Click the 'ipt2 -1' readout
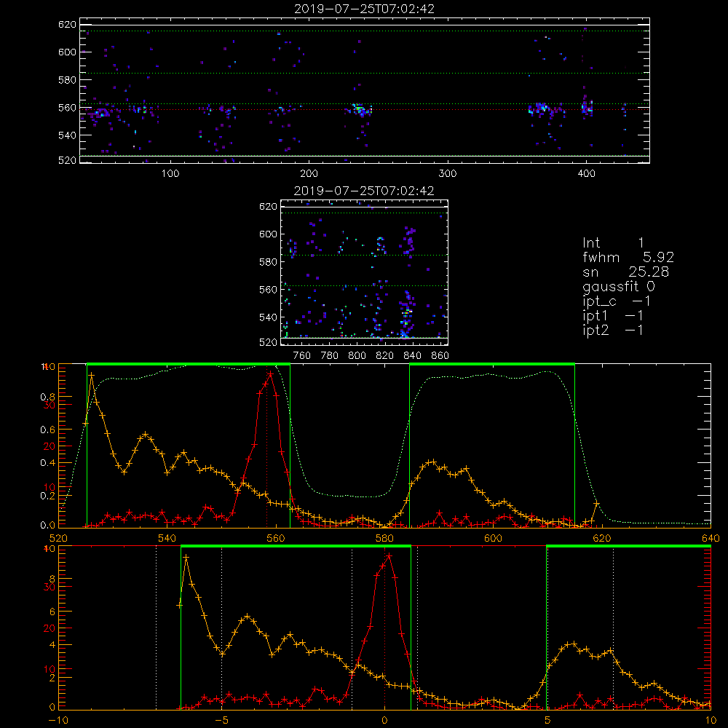 [613, 330]
